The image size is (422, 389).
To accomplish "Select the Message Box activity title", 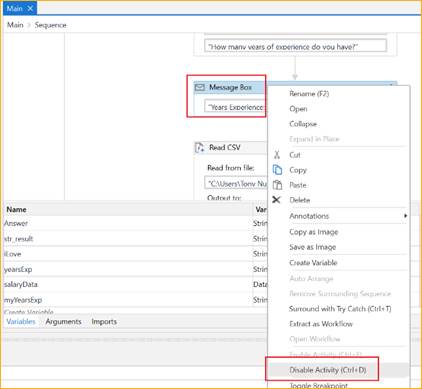I will coord(230,87).
